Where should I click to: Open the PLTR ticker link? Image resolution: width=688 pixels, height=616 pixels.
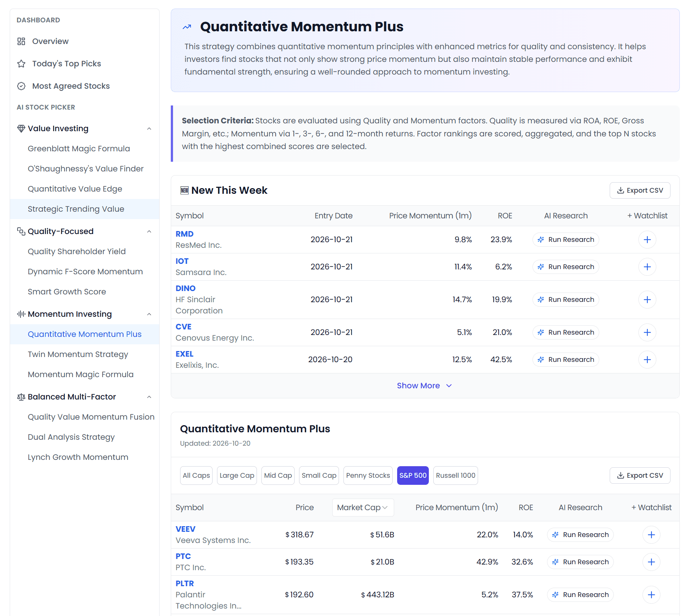[185, 584]
